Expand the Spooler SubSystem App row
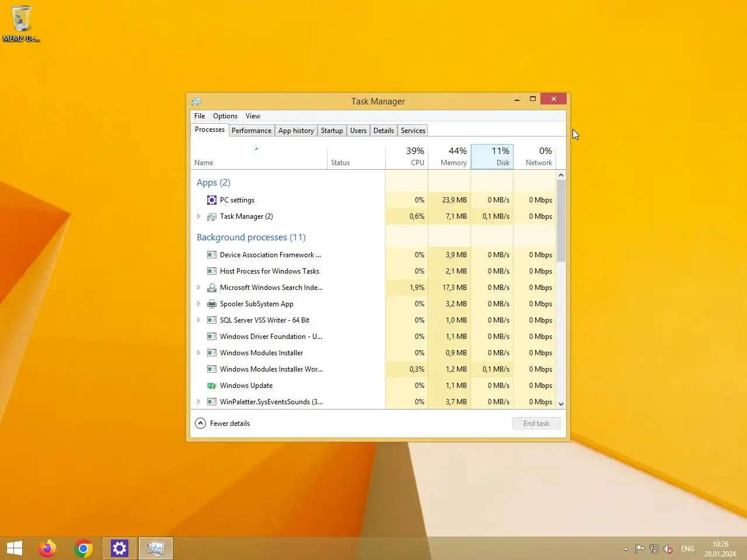The image size is (747, 560). click(x=198, y=304)
